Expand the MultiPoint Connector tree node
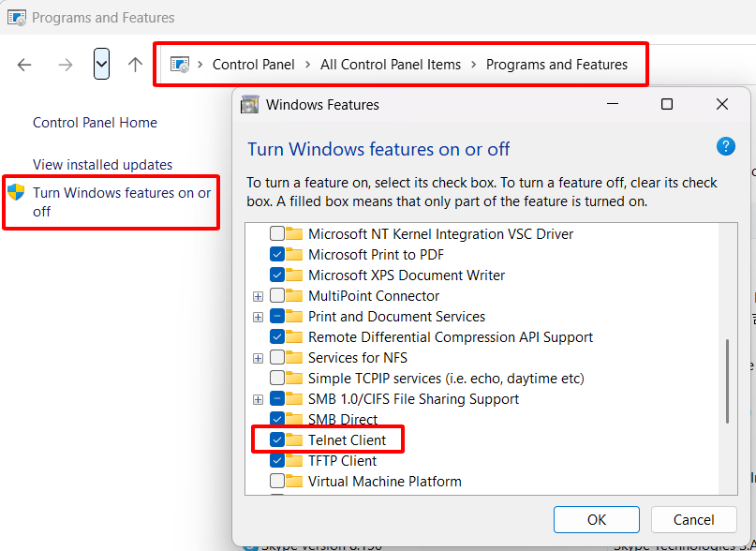 [x=258, y=296]
